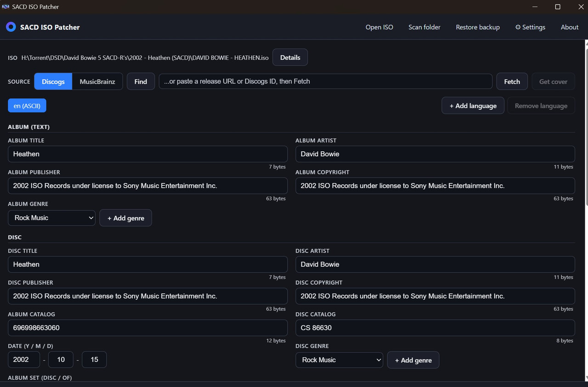Edit the Disc Artist field
The height and width of the screenshot is (387, 588).
click(435, 264)
